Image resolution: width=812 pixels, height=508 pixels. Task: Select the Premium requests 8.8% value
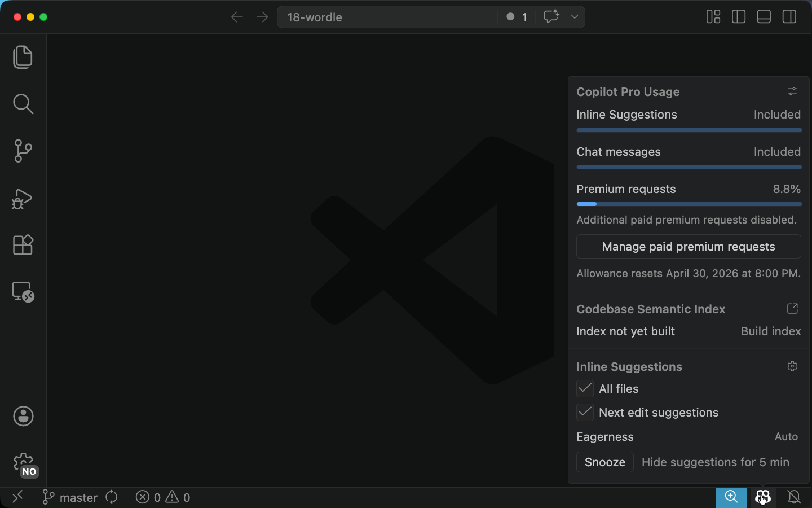click(x=787, y=189)
